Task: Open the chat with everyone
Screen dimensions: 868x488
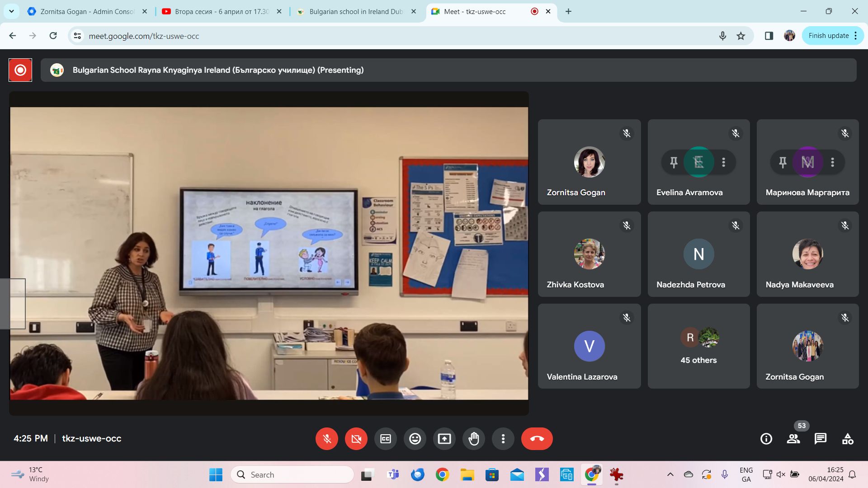Action: click(821, 439)
